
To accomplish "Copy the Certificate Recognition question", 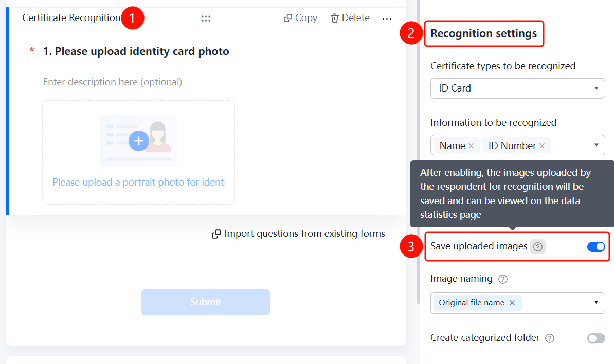I will pyautogui.click(x=300, y=18).
